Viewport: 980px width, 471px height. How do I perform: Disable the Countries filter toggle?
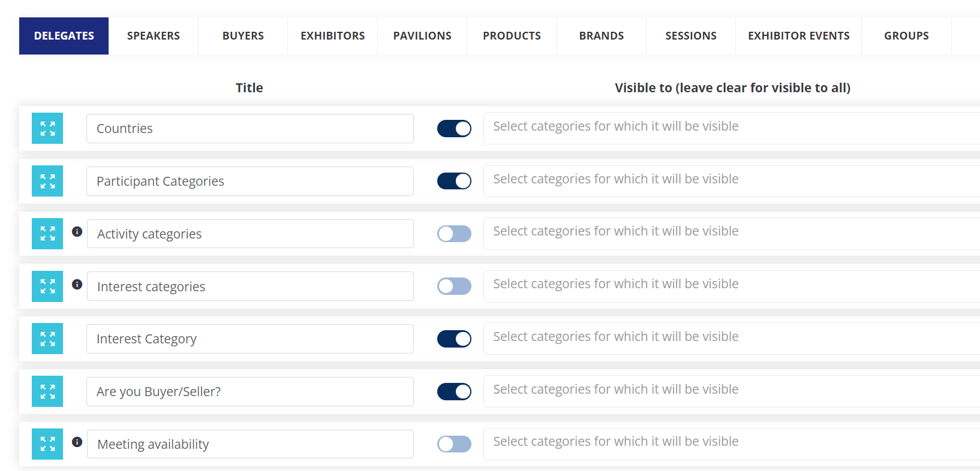pos(454,128)
